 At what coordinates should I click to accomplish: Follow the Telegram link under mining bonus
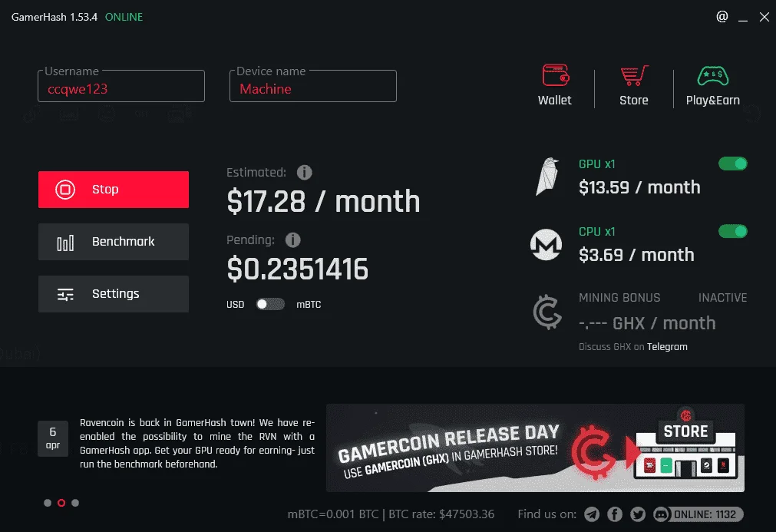667,346
